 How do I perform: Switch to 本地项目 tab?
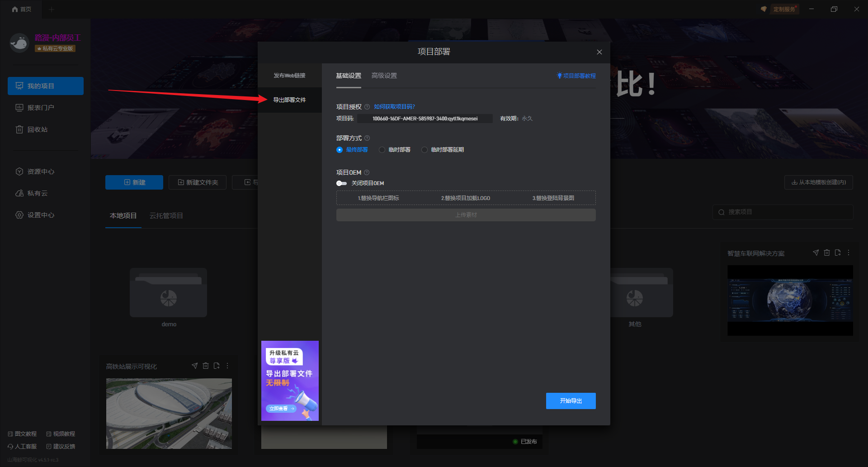(123, 216)
